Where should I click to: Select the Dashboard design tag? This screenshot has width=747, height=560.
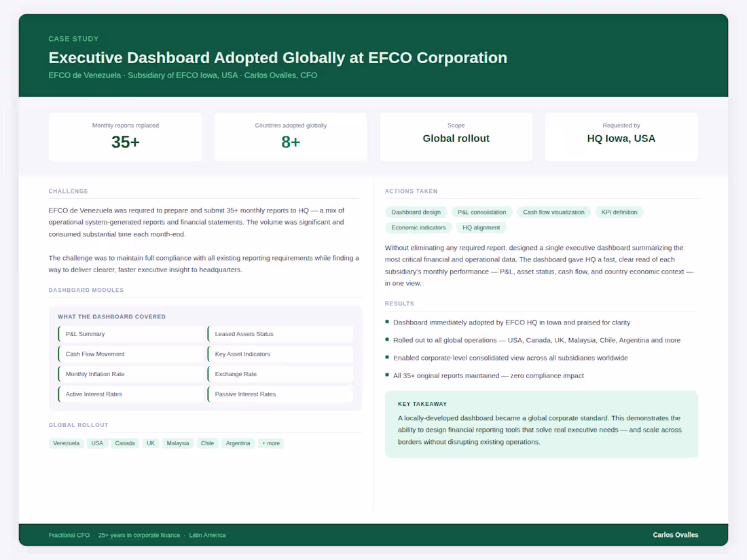click(x=416, y=212)
